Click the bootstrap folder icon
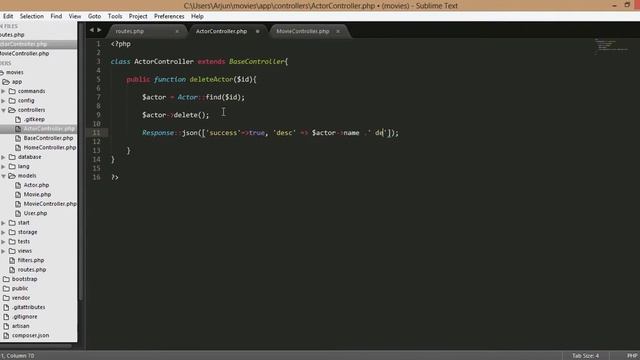 (6, 279)
